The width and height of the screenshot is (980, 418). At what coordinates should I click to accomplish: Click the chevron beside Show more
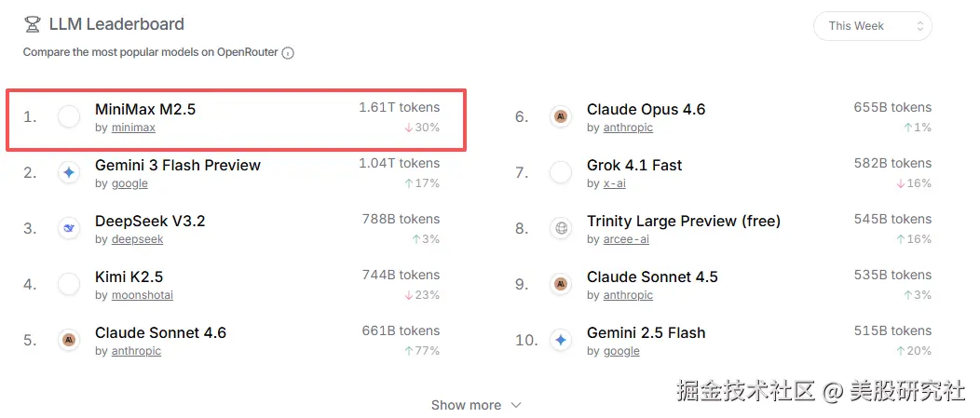[x=516, y=405]
